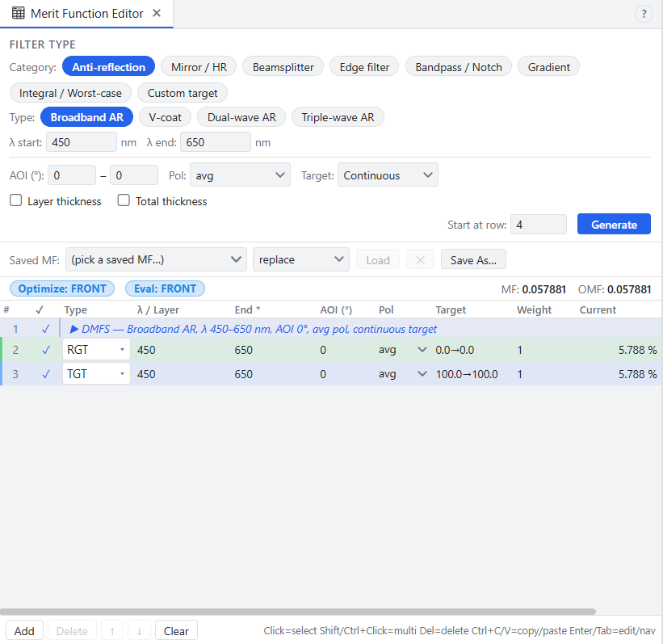Move row down with the down arrow

(x=139, y=631)
